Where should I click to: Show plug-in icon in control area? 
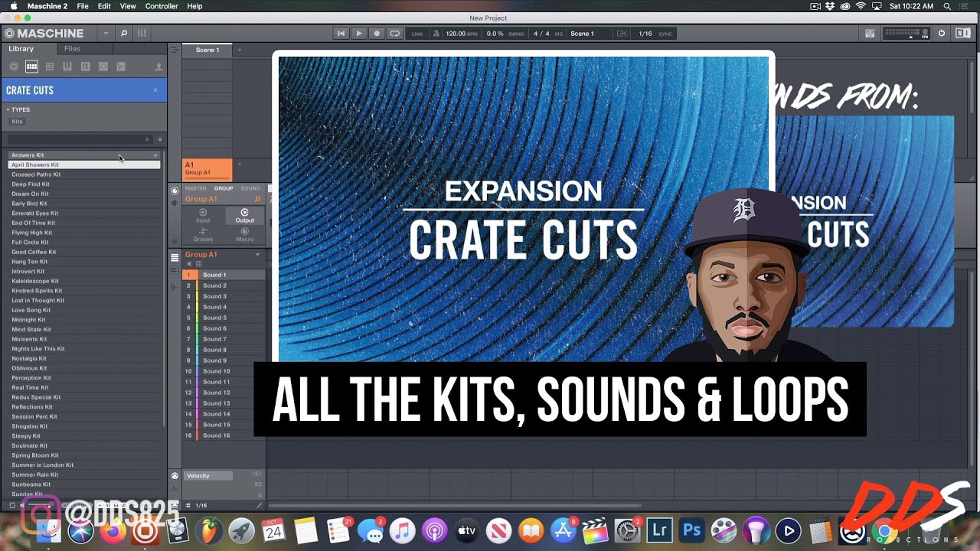[x=175, y=202]
